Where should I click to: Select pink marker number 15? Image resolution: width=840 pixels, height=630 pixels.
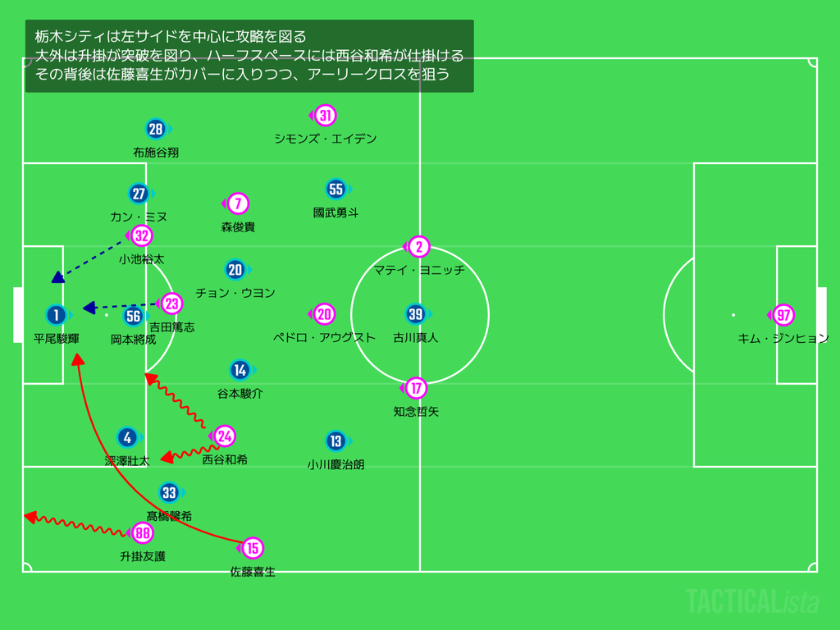point(253,548)
